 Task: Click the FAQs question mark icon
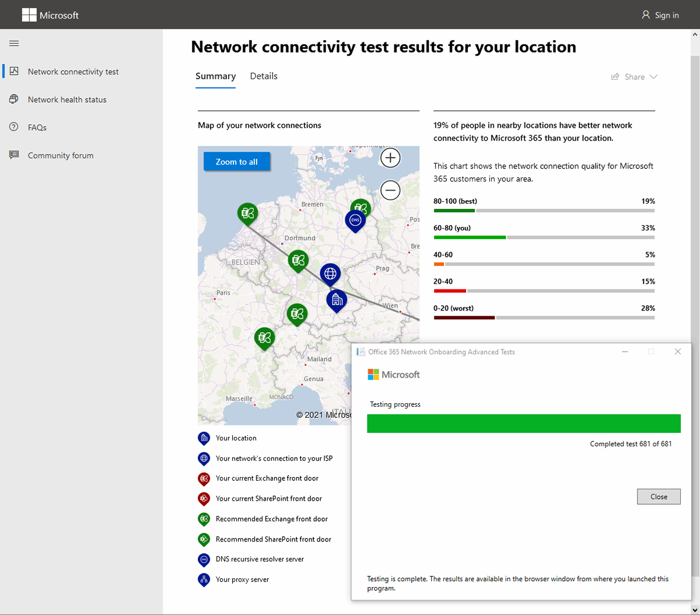point(13,127)
